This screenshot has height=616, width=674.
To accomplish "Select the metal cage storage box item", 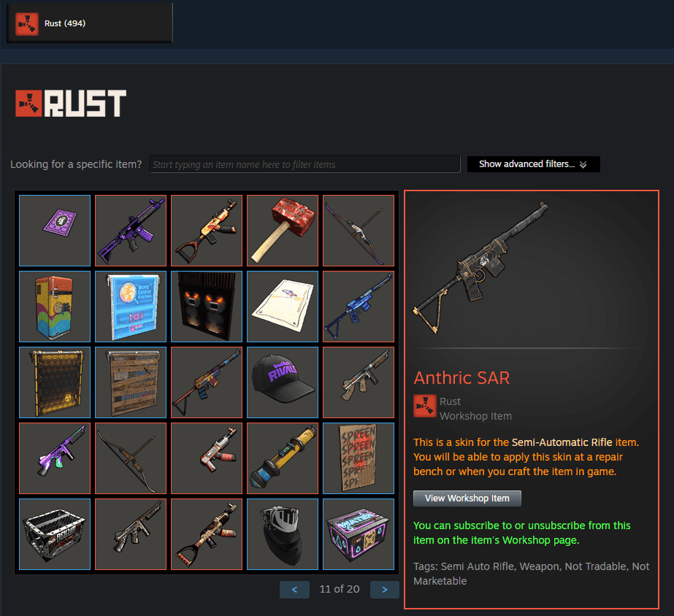I will click(x=55, y=534).
